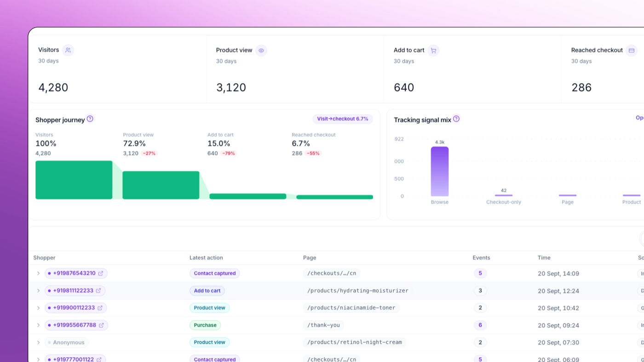The width and height of the screenshot is (644, 362).
Task: Open the Tracking signal mix help icon
Action: click(x=456, y=119)
